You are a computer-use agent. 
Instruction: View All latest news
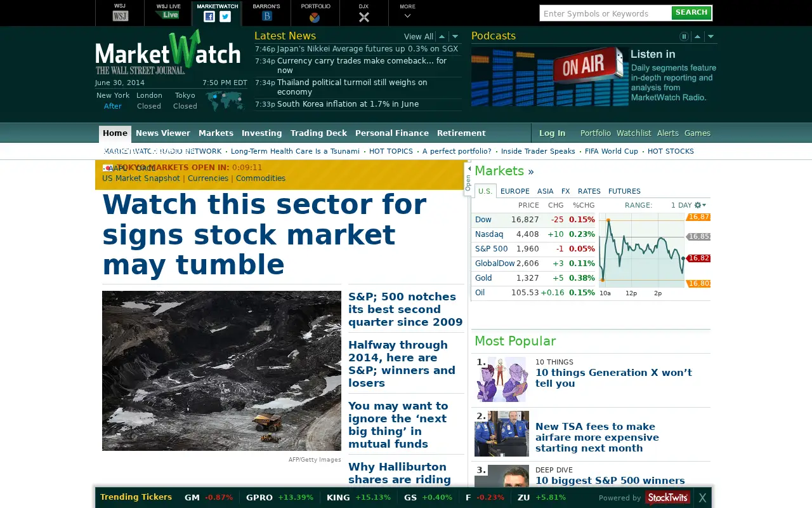point(419,37)
